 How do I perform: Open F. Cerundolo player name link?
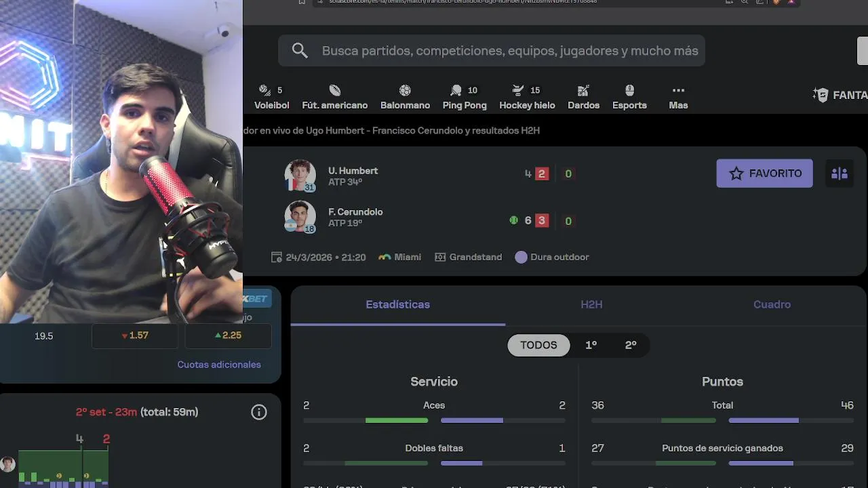tap(355, 212)
